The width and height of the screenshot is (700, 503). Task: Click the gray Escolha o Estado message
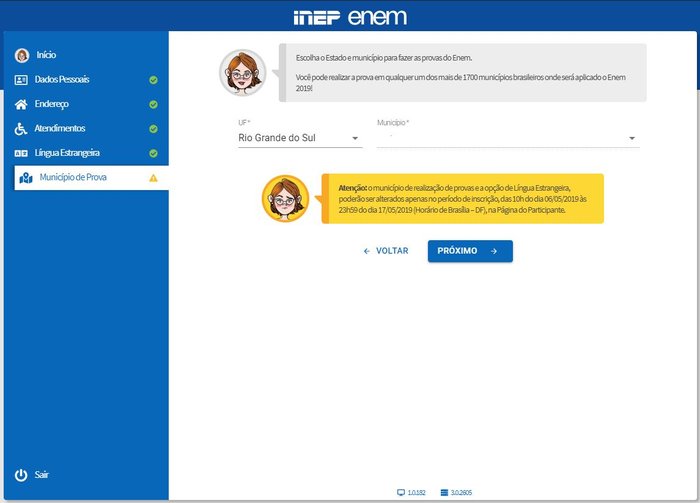pyautogui.click(x=462, y=73)
